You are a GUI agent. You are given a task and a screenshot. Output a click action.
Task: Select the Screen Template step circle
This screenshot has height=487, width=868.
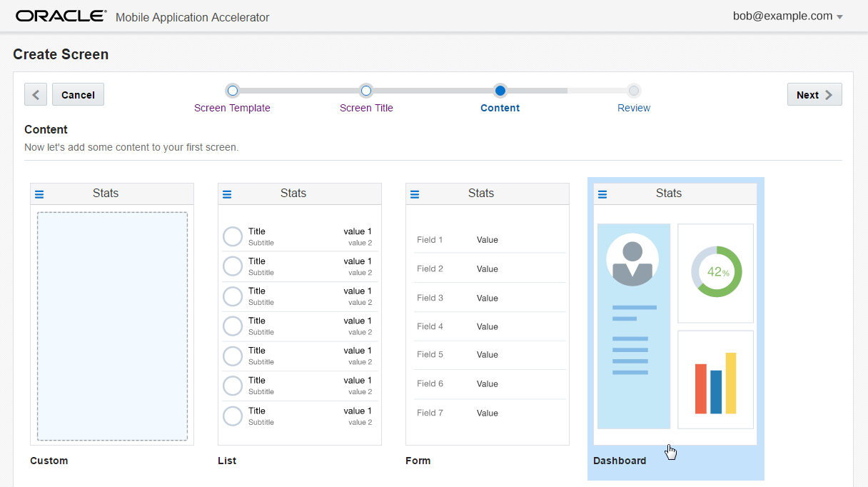click(x=232, y=91)
